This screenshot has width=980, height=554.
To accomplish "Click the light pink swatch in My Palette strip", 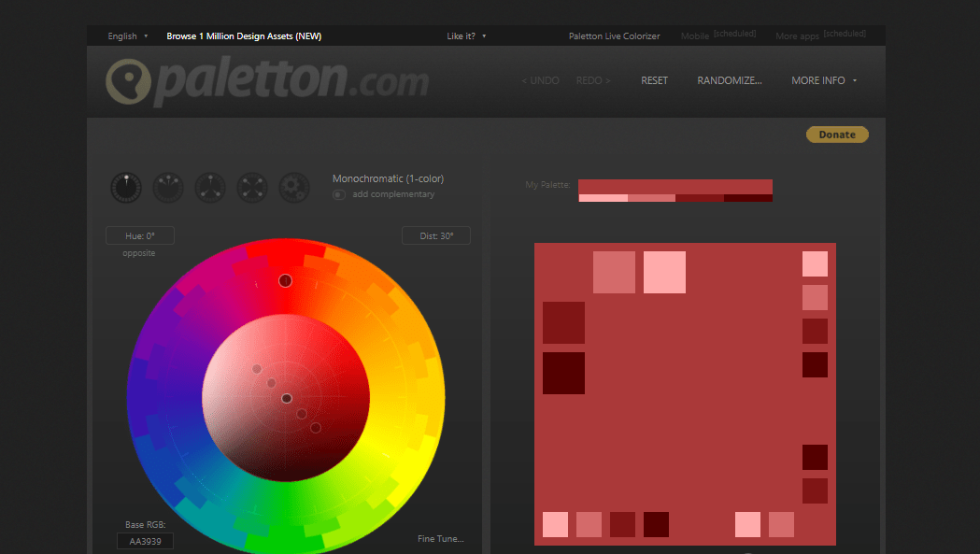I will [603, 198].
